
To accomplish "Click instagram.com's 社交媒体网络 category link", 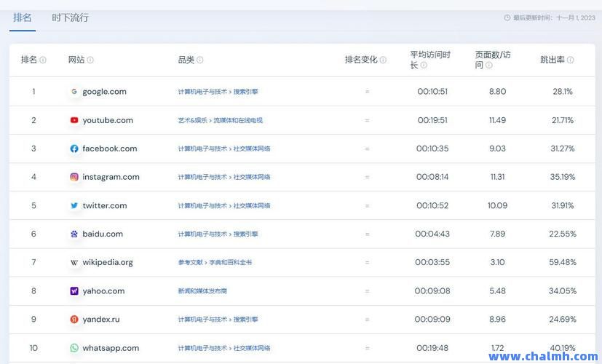I will (x=252, y=177).
